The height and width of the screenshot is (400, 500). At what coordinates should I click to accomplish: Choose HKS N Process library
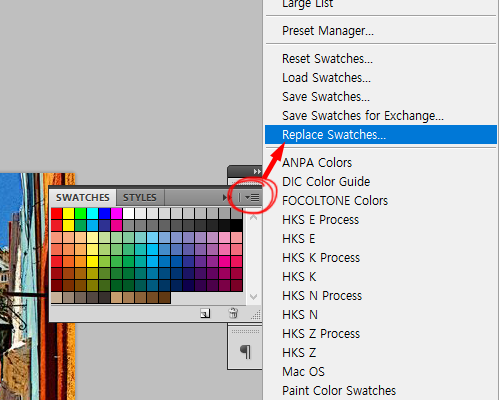click(322, 296)
